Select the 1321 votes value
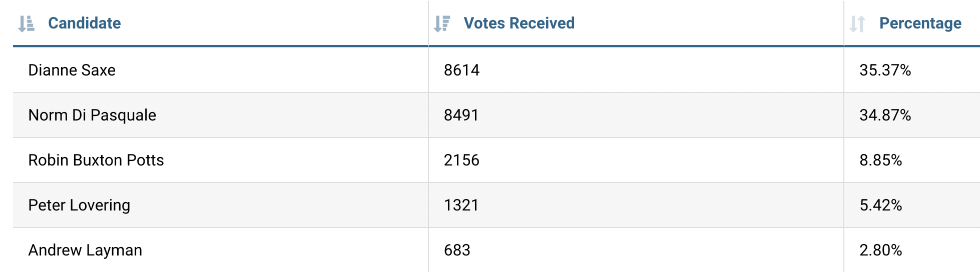Image resolution: width=980 pixels, height=275 pixels. 461,205
